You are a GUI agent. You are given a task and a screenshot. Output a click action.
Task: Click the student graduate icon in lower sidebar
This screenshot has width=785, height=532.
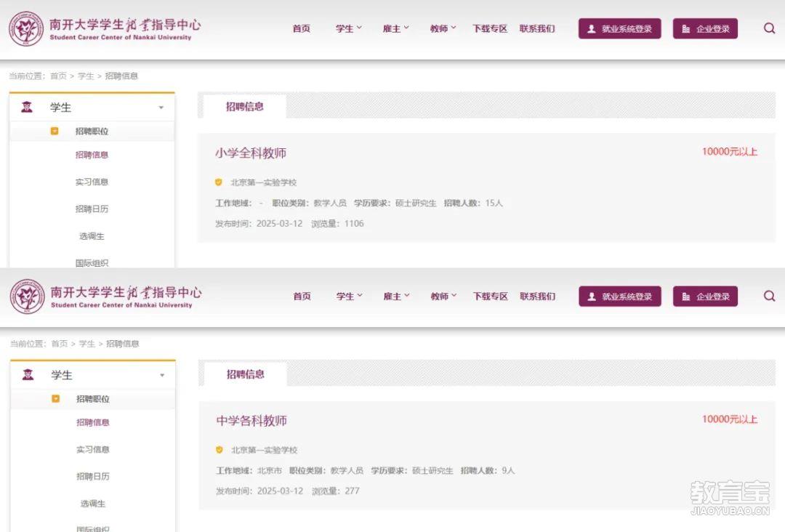point(28,374)
